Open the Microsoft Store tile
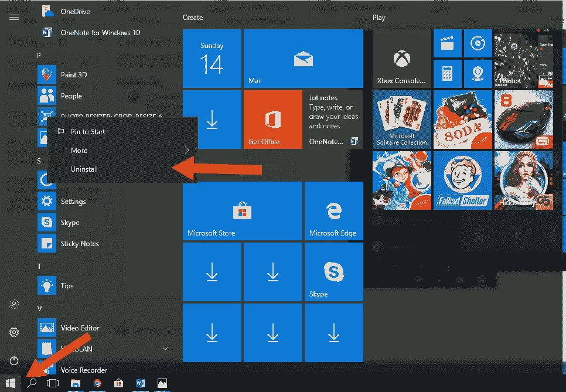566x392 pixels. (x=242, y=211)
